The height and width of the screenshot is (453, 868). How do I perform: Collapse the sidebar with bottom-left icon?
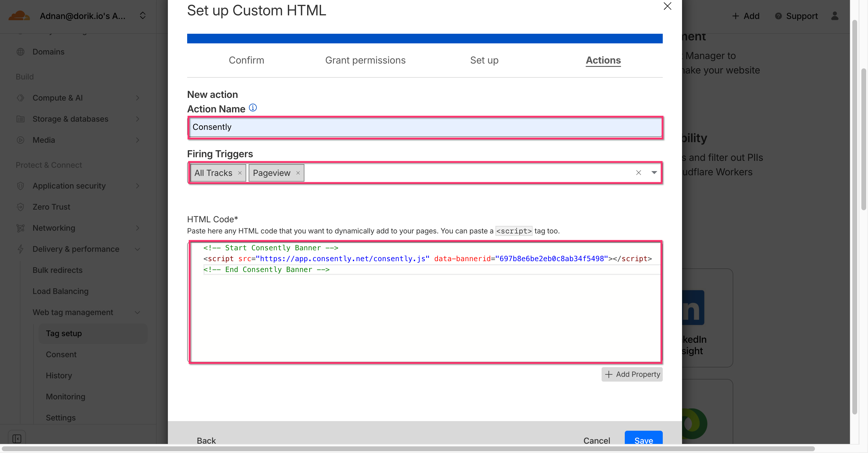17,439
